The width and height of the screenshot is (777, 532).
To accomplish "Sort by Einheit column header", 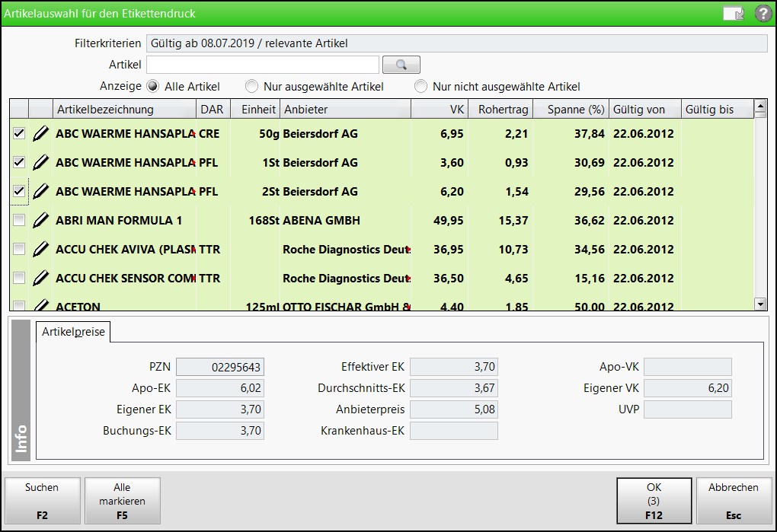I will click(x=255, y=110).
